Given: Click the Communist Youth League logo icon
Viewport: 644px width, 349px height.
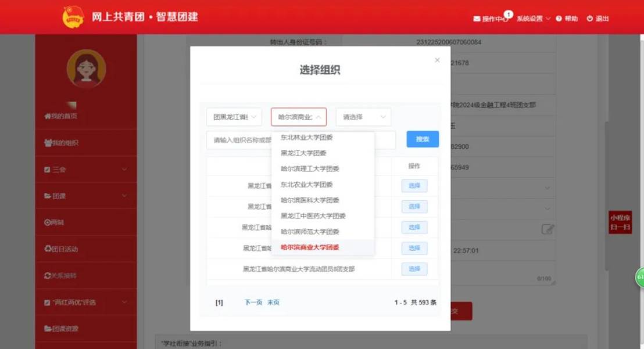Looking at the screenshot, I should pos(73,17).
